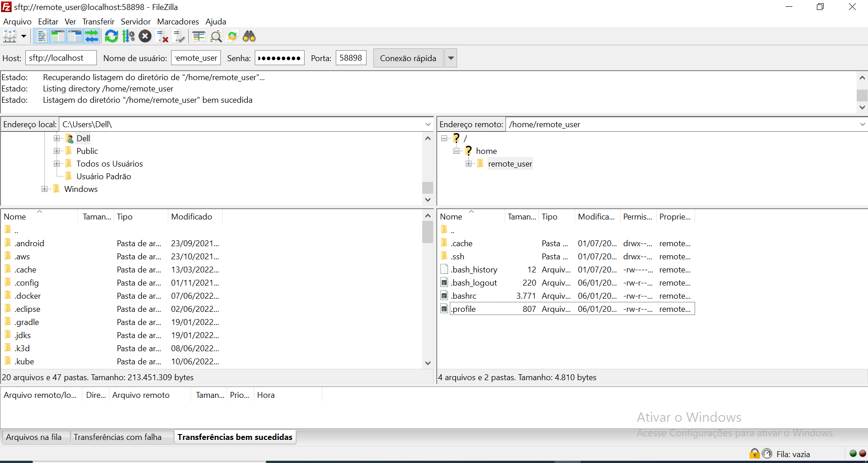Open the Endereço local path dropdown
Screen dimensions: 868x463
pyautogui.click(x=428, y=124)
